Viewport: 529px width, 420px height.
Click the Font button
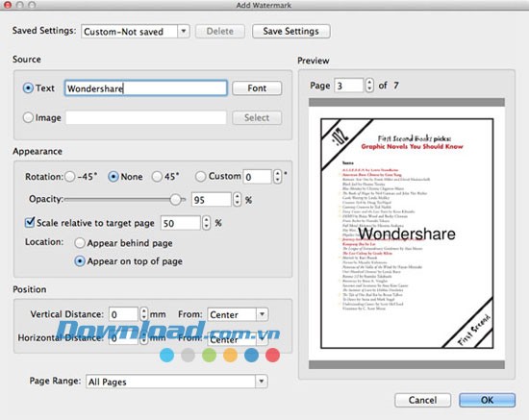(x=257, y=88)
